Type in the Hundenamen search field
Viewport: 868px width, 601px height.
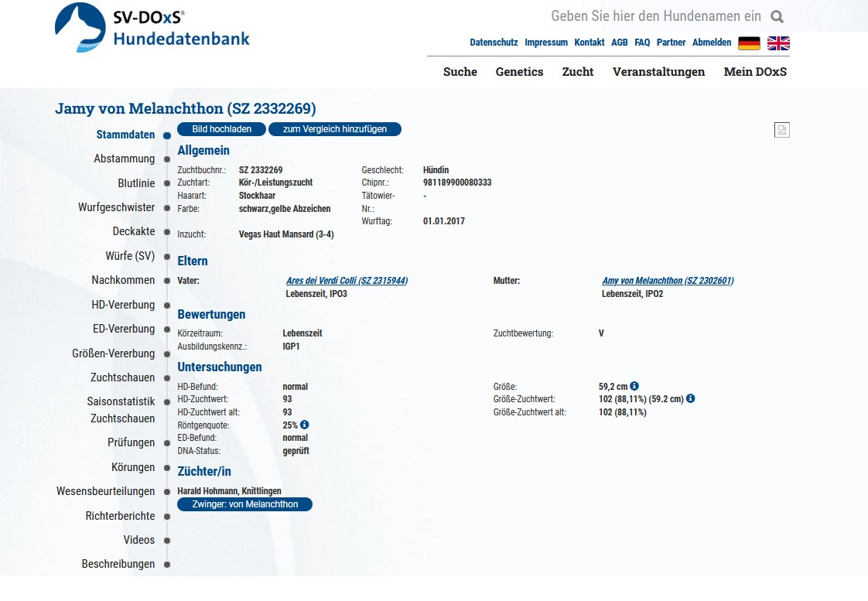654,16
